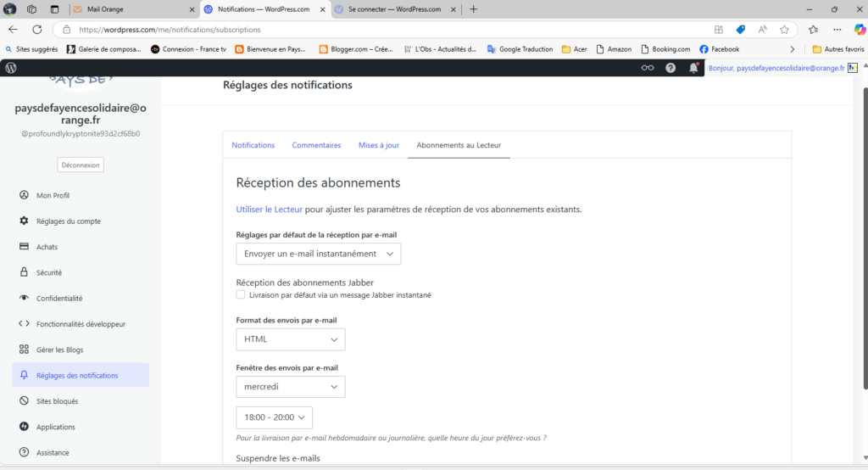This screenshot has width=868, height=470.
Task: Open the mercredi delivery day dropdown
Action: [290, 387]
